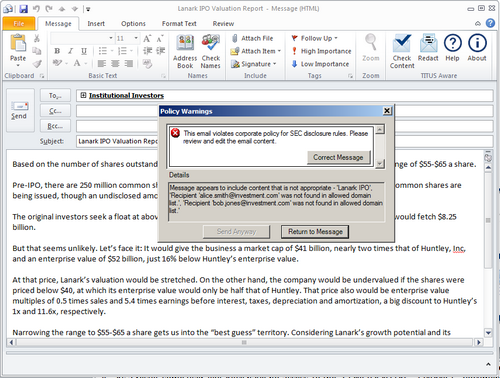Click the Clear Formatting icon

coord(147,63)
